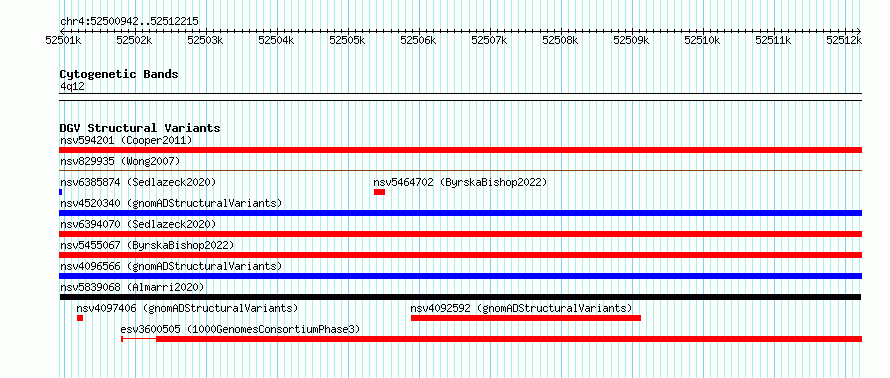Open the nsv829935 (Wong2007) variant label

click(x=120, y=161)
